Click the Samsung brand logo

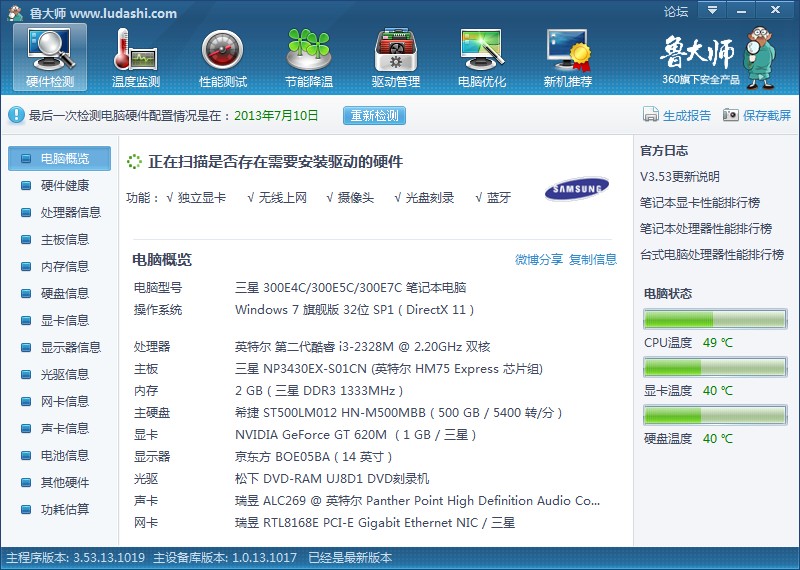tap(577, 189)
